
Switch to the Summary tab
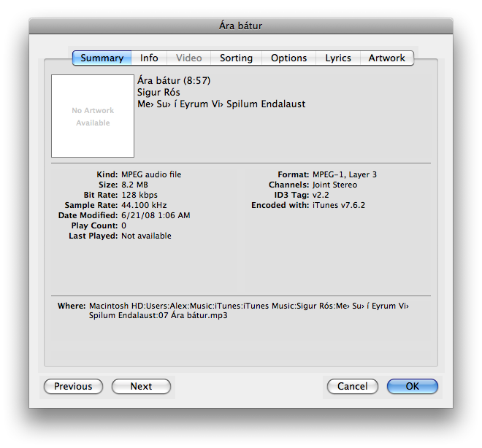click(102, 58)
